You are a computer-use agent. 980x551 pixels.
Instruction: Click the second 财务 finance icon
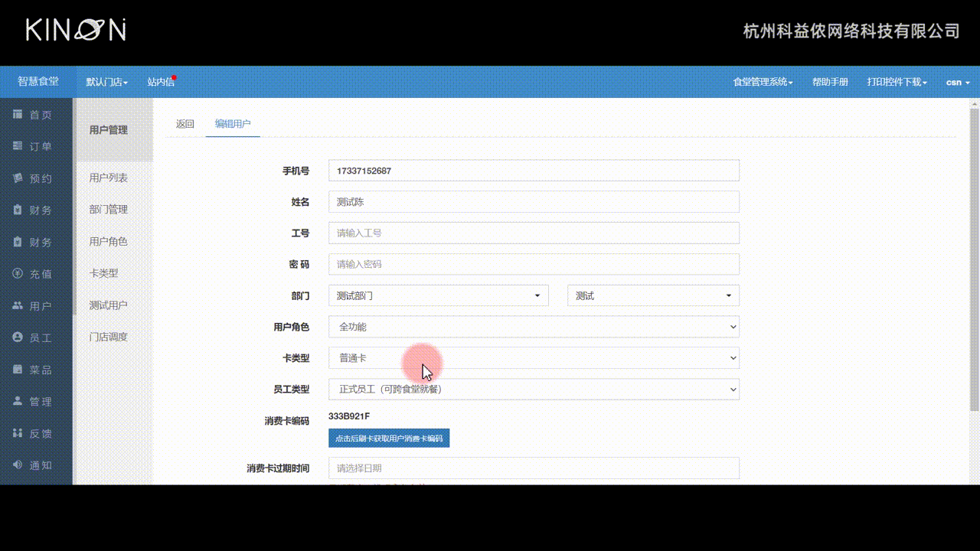[x=18, y=242]
